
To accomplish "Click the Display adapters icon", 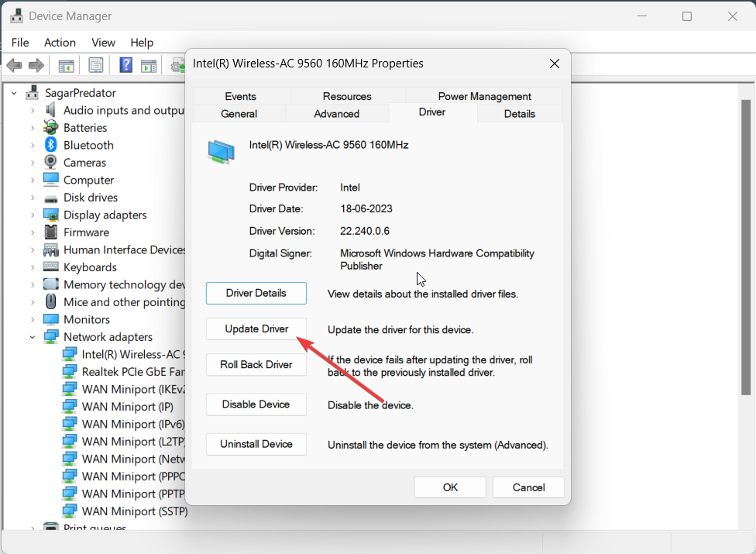I will (x=50, y=215).
